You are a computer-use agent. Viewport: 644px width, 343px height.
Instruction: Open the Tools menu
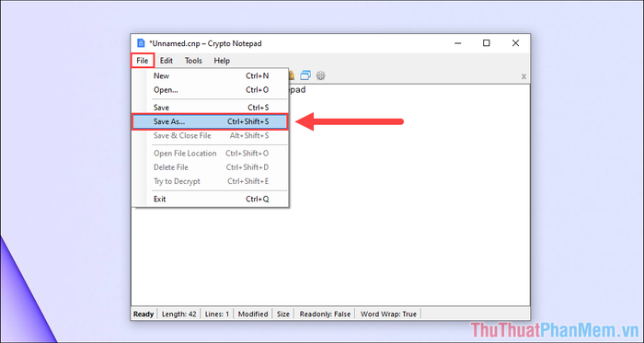point(193,61)
